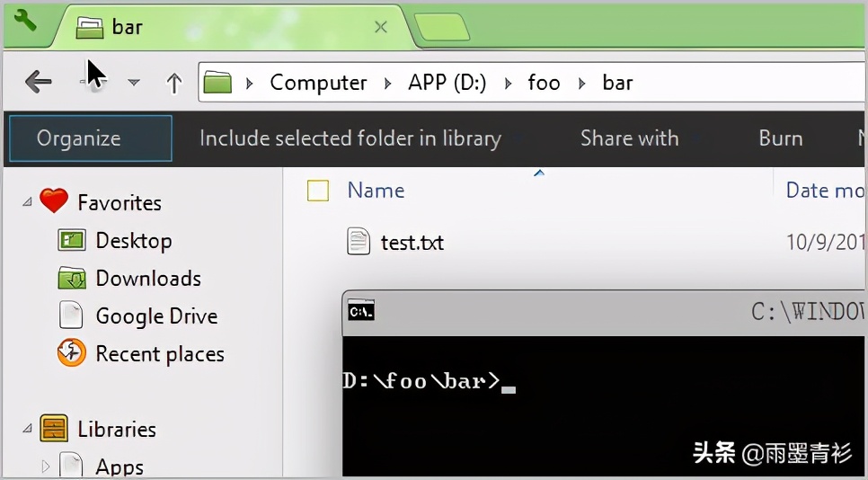Click the folder icon in address bar

pyautogui.click(x=217, y=83)
